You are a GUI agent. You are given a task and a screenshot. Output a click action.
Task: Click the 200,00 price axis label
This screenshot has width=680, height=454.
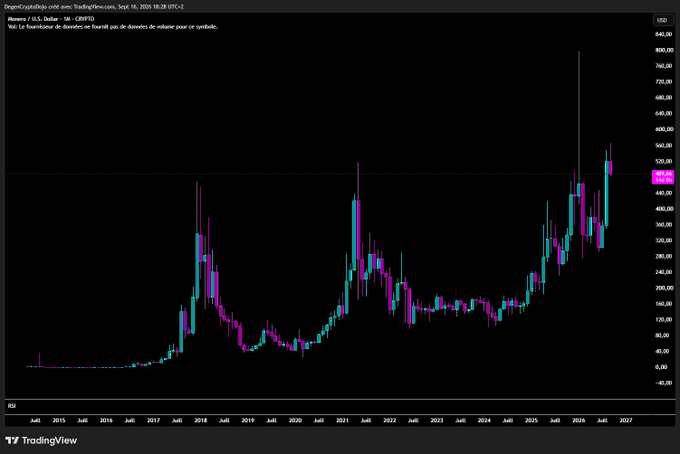(664, 288)
